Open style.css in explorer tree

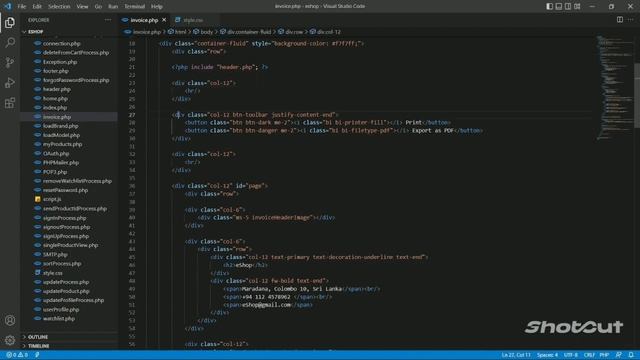click(53, 273)
